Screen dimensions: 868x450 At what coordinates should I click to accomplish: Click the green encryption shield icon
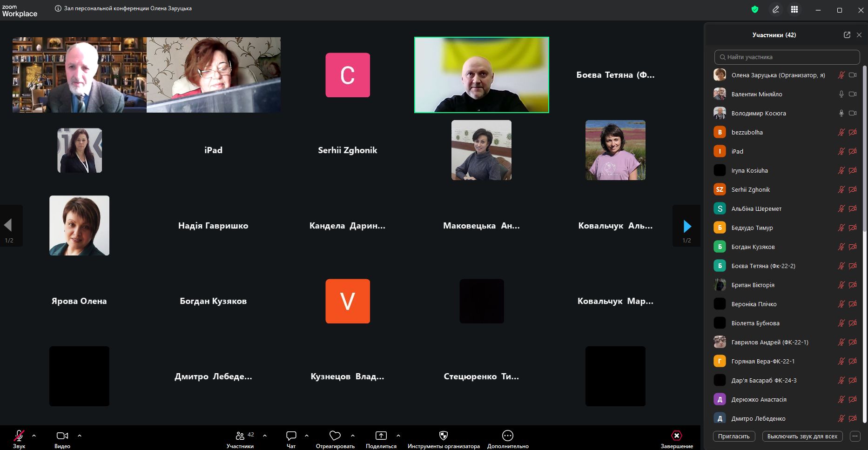click(755, 9)
